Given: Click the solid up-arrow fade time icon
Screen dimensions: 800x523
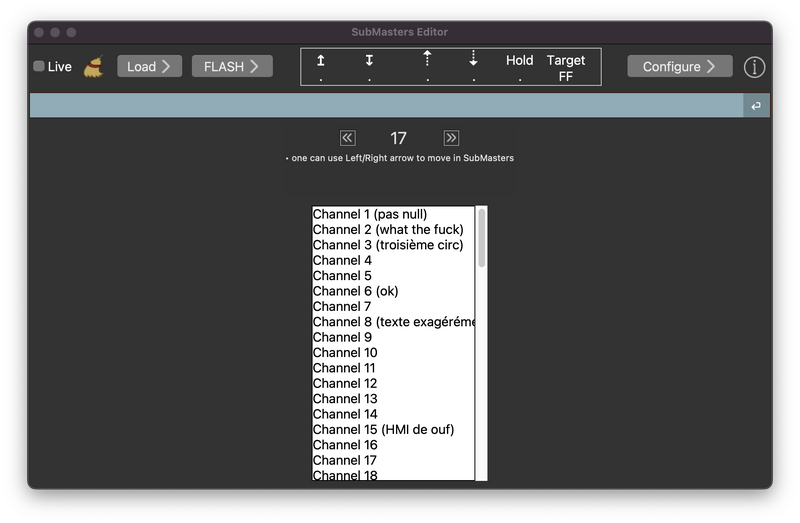Looking at the screenshot, I should coord(321,61).
